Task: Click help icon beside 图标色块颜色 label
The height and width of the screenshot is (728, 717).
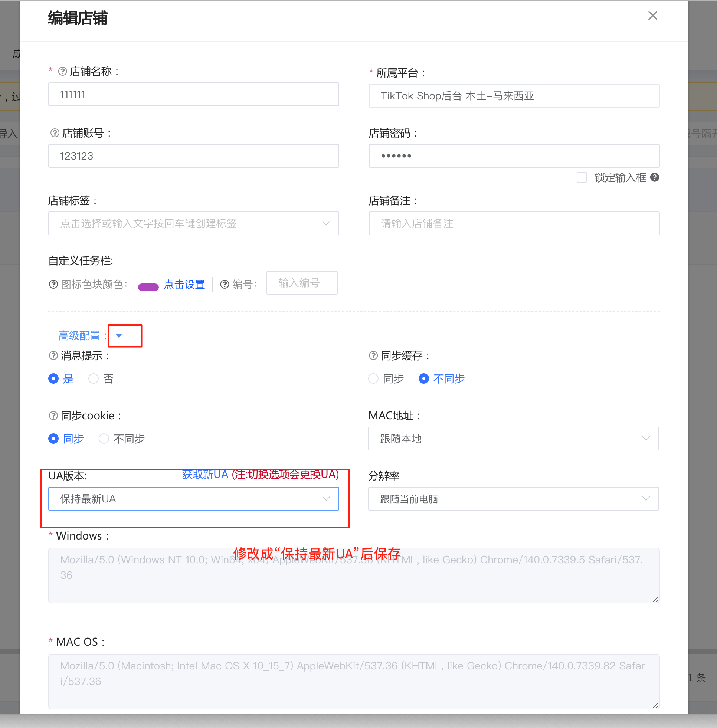Action: coord(53,284)
